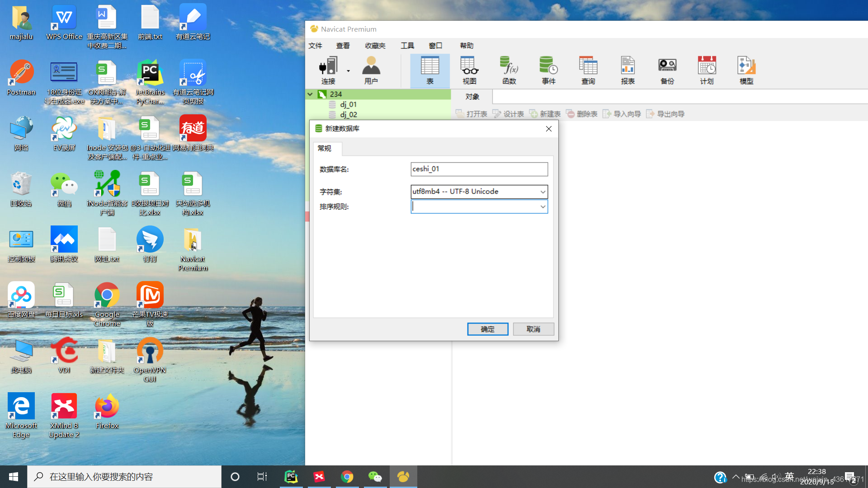Open the File (文件) menu

[x=315, y=46]
